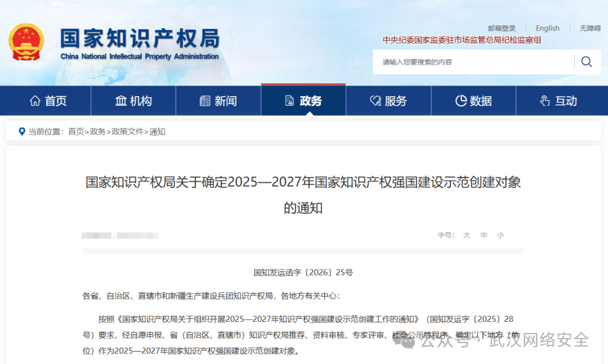Viewport: 608px width, 364px height.
Task: Set font size to 小
Action: click(x=500, y=235)
